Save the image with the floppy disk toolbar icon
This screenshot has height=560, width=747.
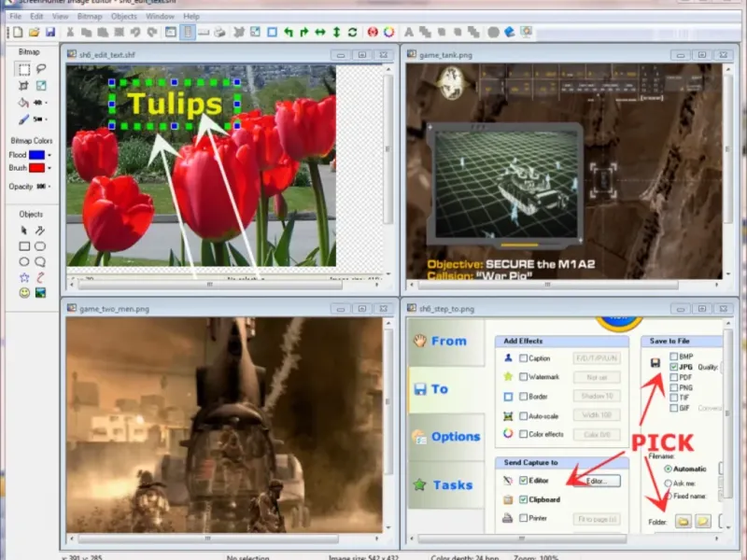click(x=50, y=32)
